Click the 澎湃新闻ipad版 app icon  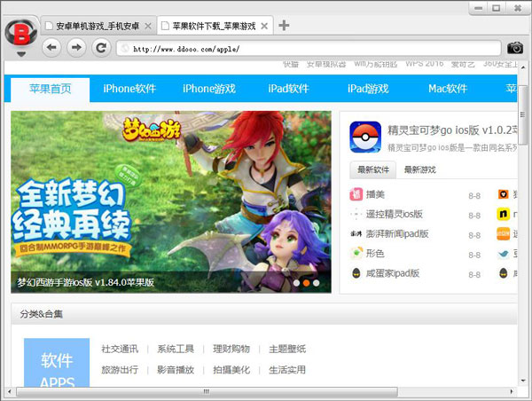coord(356,234)
